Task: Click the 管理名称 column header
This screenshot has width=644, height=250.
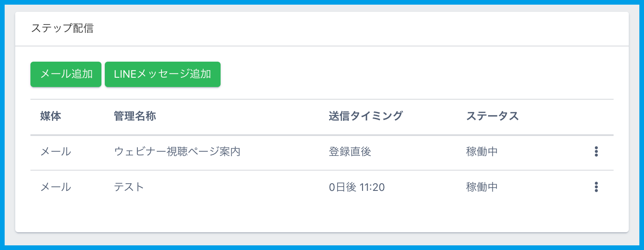Action: (135, 117)
